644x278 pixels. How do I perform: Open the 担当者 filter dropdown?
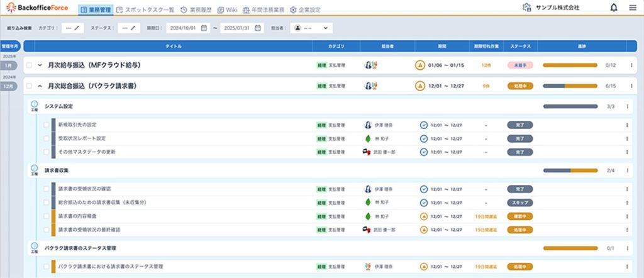click(311, 28)
